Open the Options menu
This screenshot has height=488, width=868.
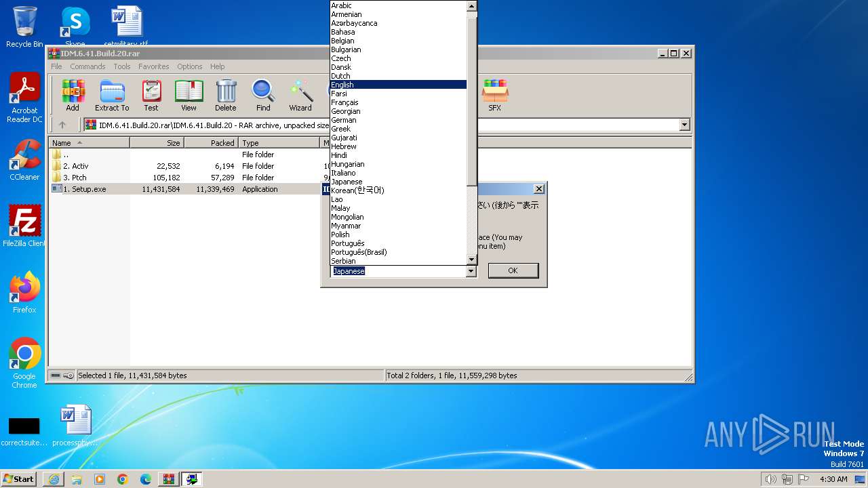(190, 66)
